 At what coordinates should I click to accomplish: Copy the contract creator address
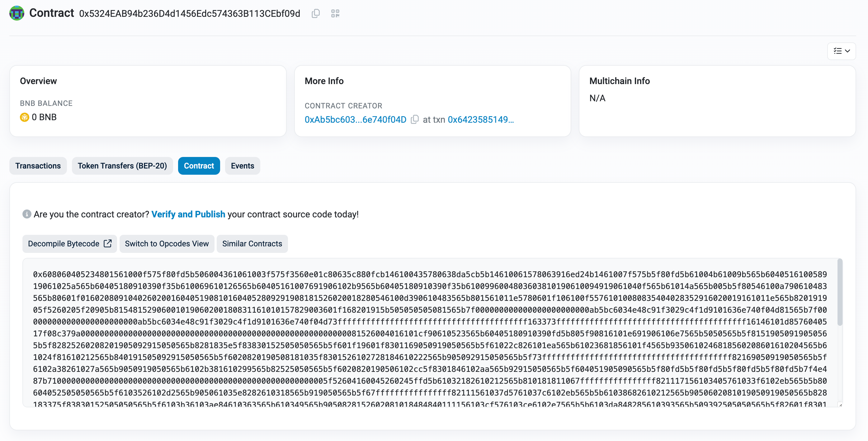click(x=415, y=119)
